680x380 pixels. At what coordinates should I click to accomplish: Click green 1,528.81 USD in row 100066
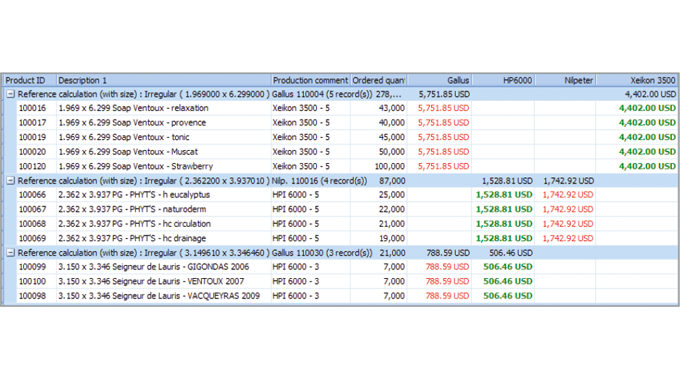(504, 195)
